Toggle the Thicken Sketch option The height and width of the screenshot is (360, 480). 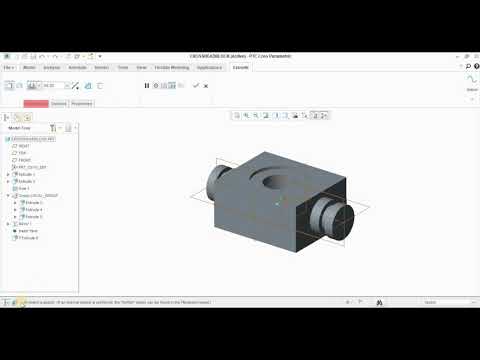coord(100,86)
